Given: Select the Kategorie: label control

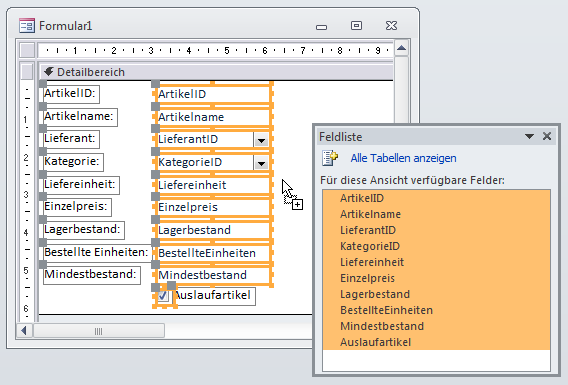Looking at the screenshot, I should click(73, 162).
